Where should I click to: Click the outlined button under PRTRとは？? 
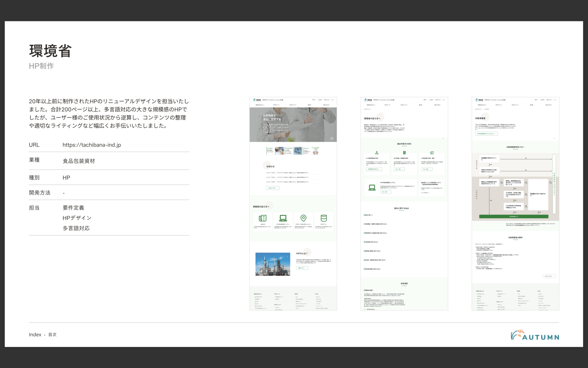click(302, 268)
